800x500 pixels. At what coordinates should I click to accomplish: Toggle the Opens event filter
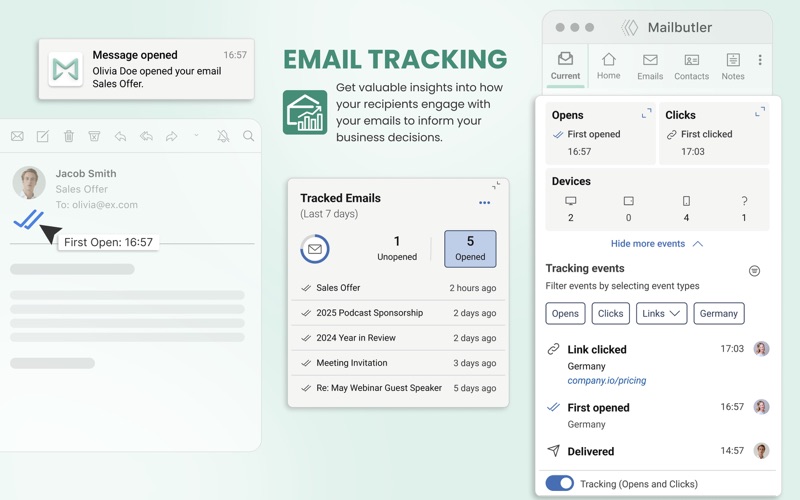coord(565,313)
